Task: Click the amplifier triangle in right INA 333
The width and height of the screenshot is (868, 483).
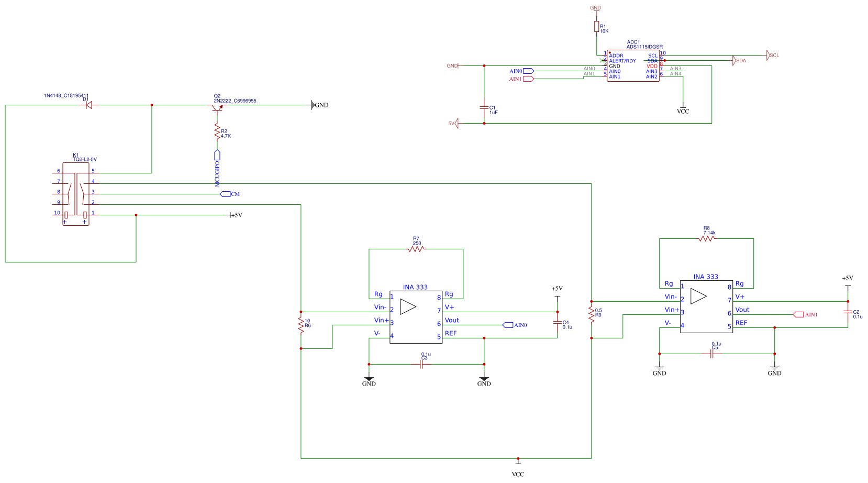Action: [698, 296]
